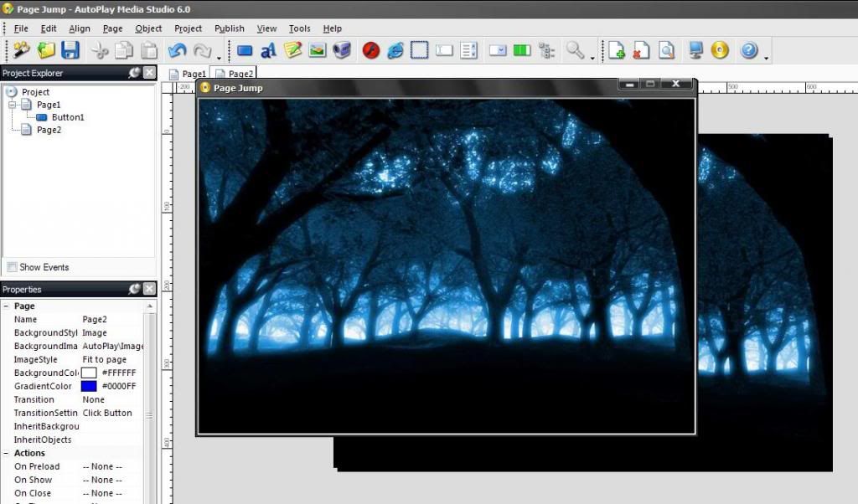Viewport: 858px width, 504px height.
Task: Enable the Show Events checkbox
Action: (x=12, y=267)
